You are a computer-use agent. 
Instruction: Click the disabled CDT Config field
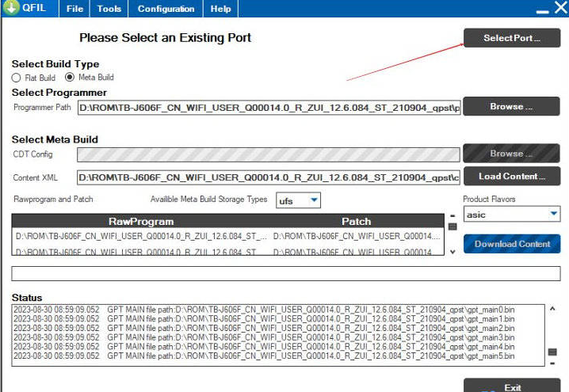(x=268, y=154)
